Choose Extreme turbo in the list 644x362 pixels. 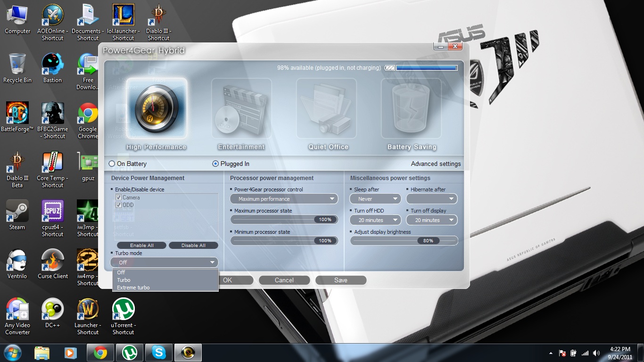(x=165, y=288)
